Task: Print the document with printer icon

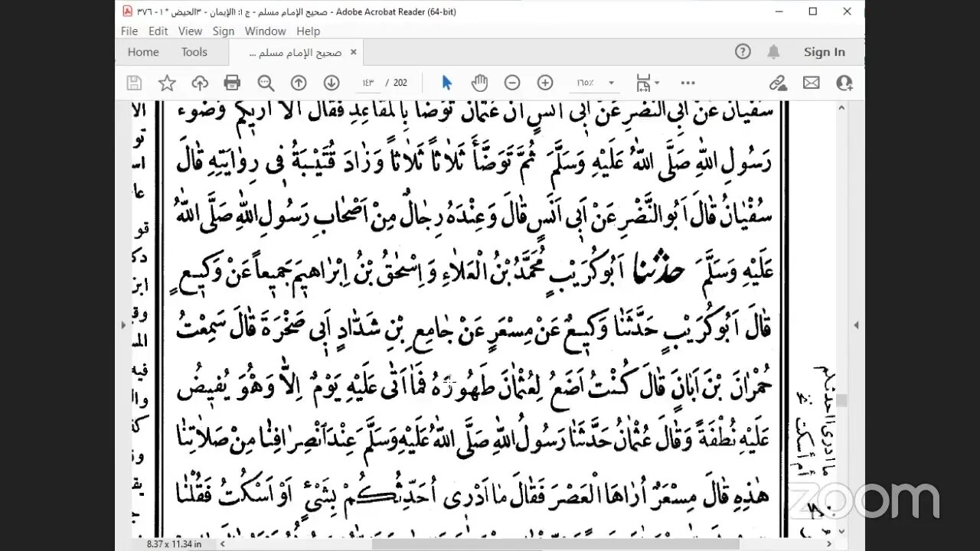Action: pyautogui.click(x=233, y=83)
